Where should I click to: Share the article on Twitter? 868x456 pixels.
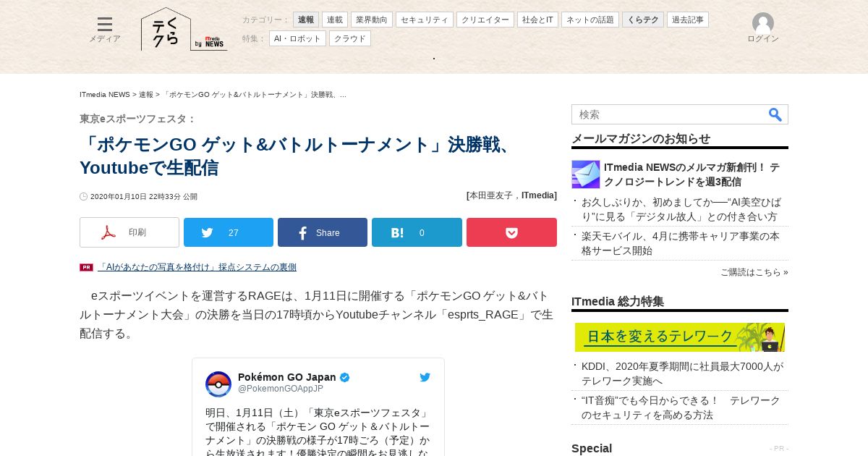229,232
